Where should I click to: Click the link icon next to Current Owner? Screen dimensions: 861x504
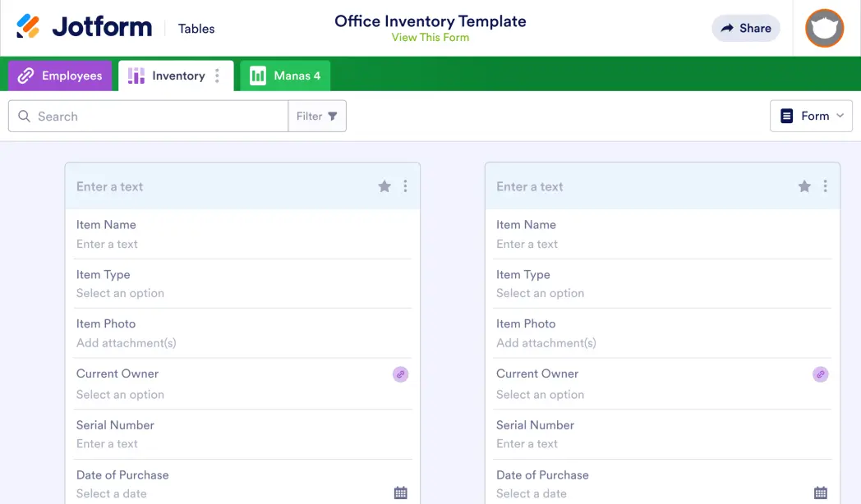tap(400, 374)
